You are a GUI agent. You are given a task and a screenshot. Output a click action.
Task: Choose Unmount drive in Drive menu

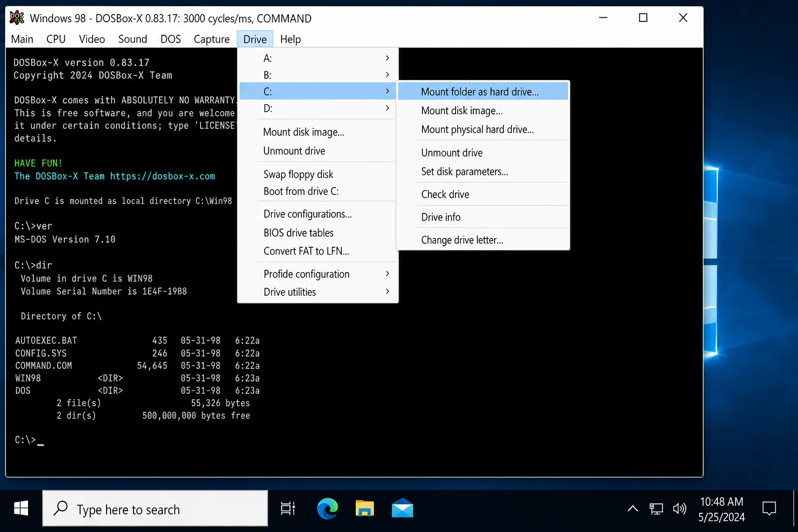pyautogui.click(x=318, y=151)
